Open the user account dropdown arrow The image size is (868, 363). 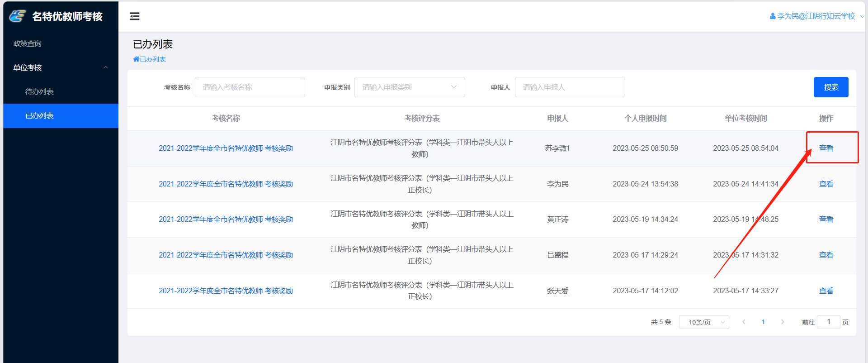(862, 16)
